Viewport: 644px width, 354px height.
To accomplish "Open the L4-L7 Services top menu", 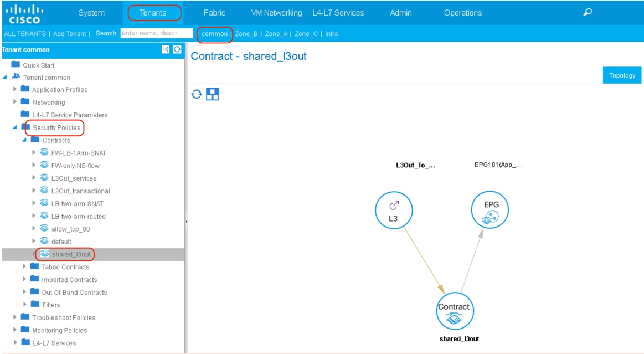I will click(338, 13).
